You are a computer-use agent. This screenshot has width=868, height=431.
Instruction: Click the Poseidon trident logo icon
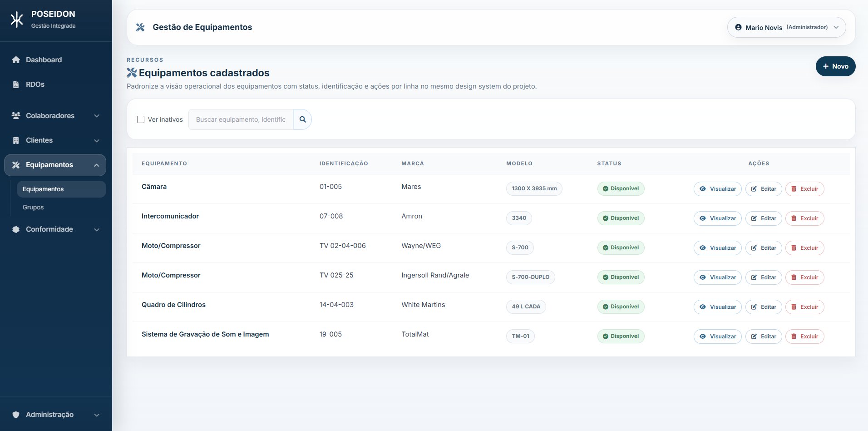[17, 20]
